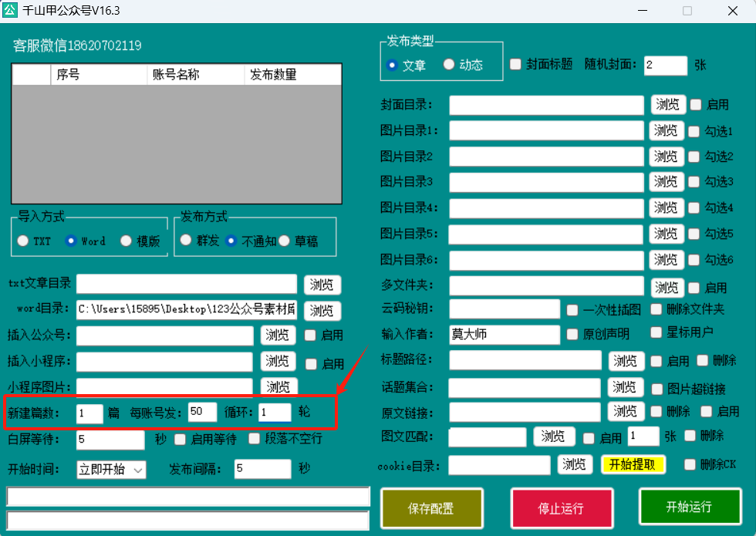Choose 模版 import method
756x536 pixels.
coord(126,241)
